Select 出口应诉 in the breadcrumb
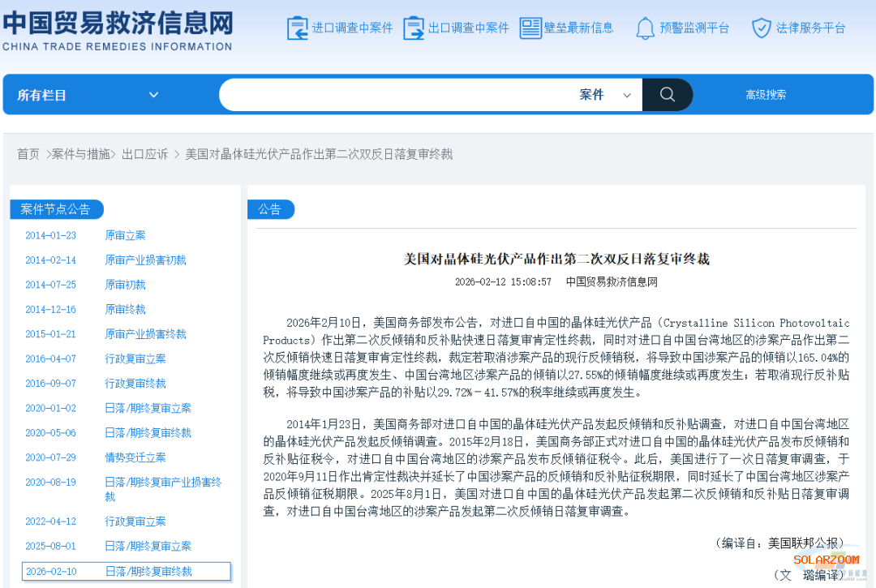This screenshot has height=588, width=876. [145, 154]
